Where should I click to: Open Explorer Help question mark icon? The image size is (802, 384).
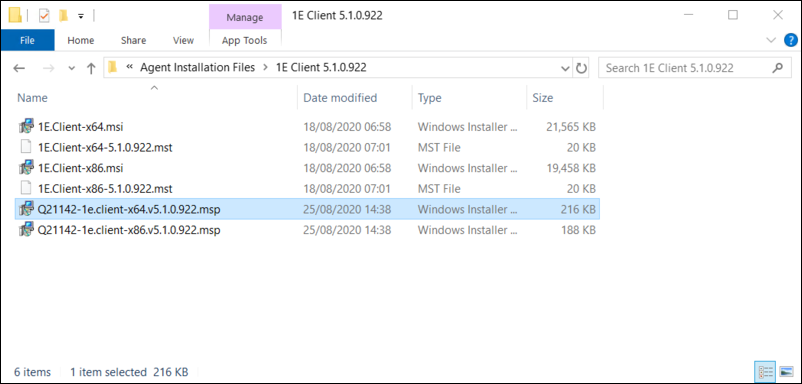[790, 40]
